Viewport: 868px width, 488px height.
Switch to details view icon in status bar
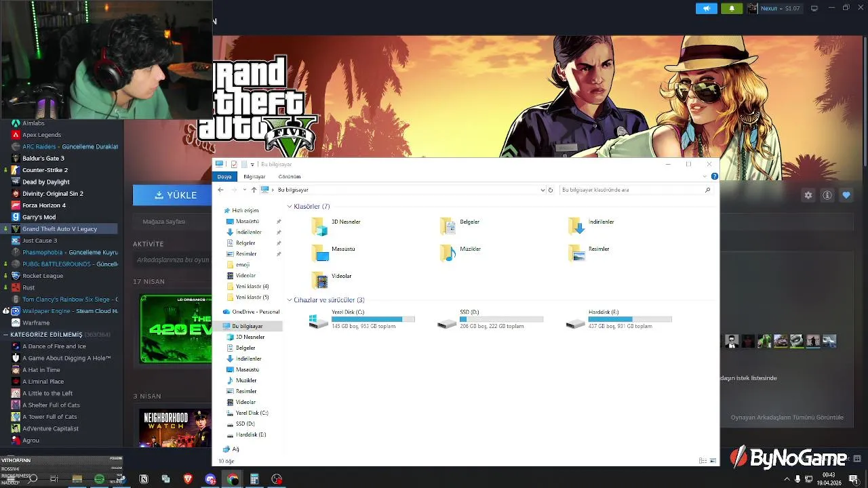[x=703, y=461]
